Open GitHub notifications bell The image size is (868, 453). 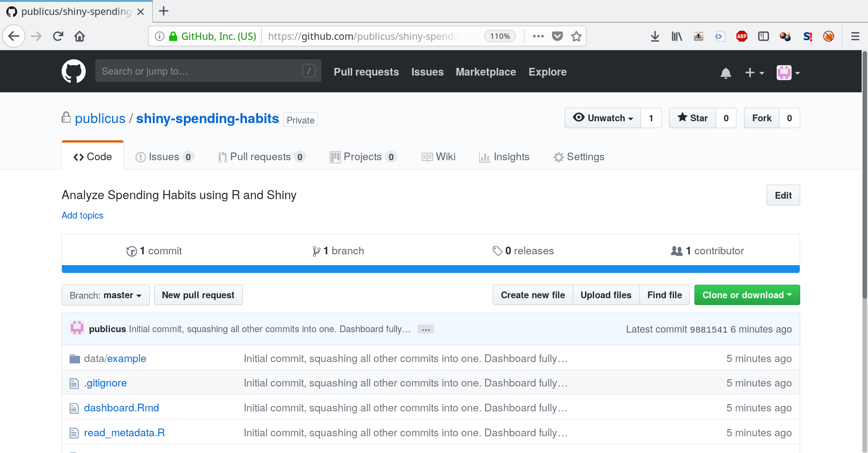coord(726,73)
